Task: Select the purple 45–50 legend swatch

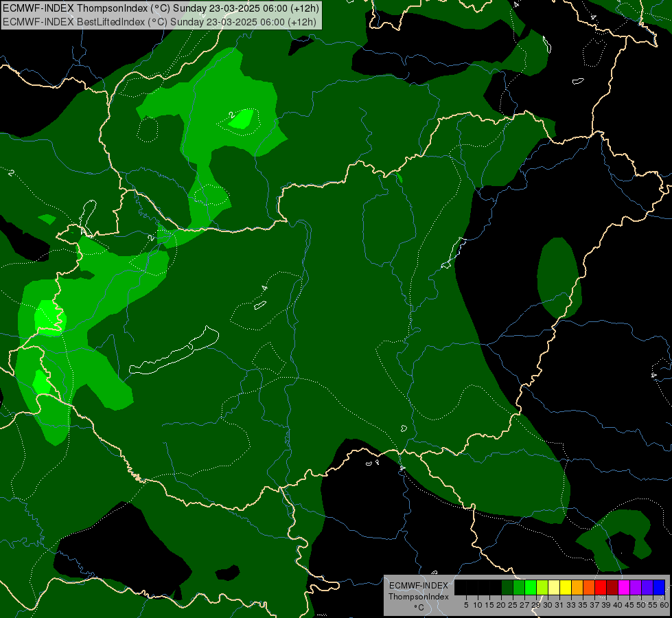Action: (636, 587)
